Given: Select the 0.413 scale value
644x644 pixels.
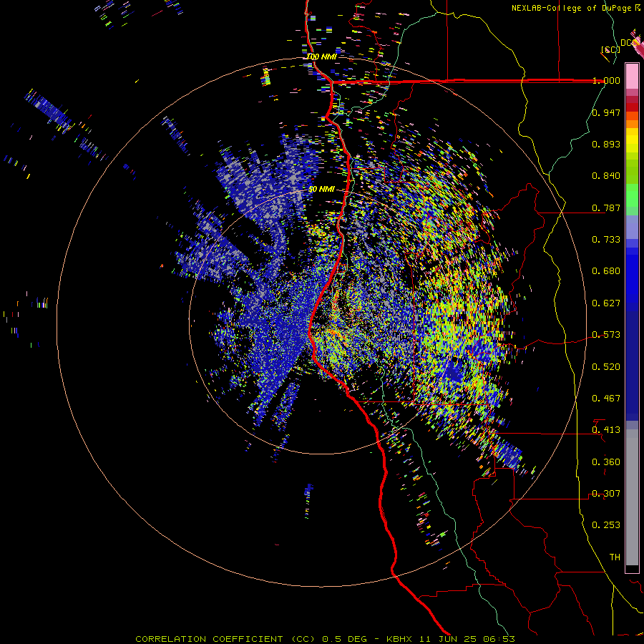Looking at the screenshot, I should click(x=606, y=430).
